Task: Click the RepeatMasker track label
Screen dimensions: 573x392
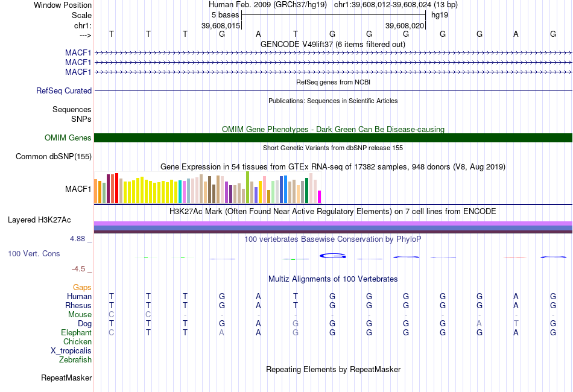Action: tap(66, 378)
